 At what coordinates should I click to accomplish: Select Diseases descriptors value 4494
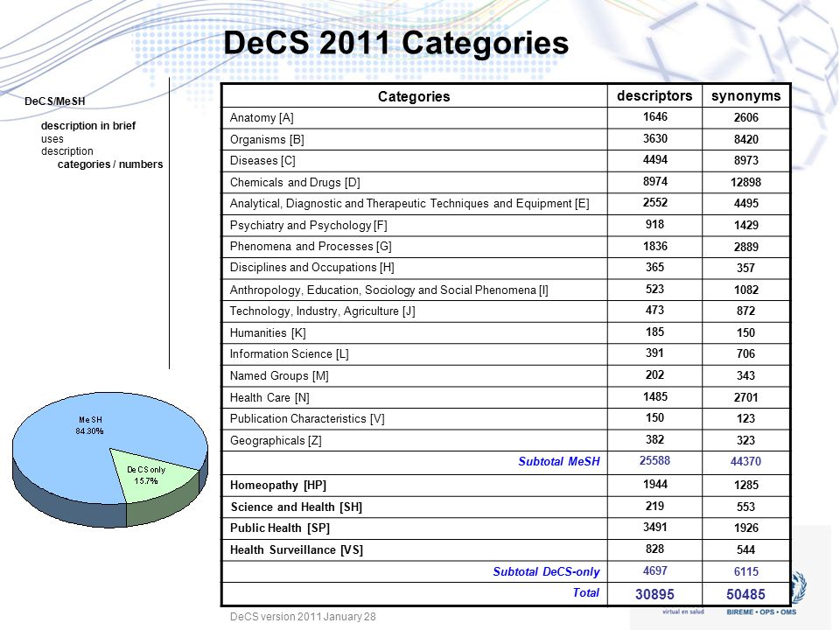pos(654,159)
